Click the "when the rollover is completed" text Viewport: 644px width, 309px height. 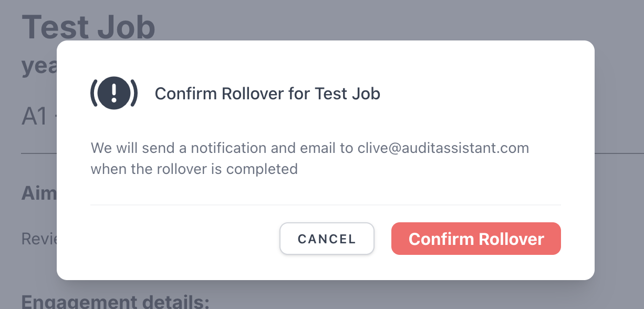click(x=194, y=169)
